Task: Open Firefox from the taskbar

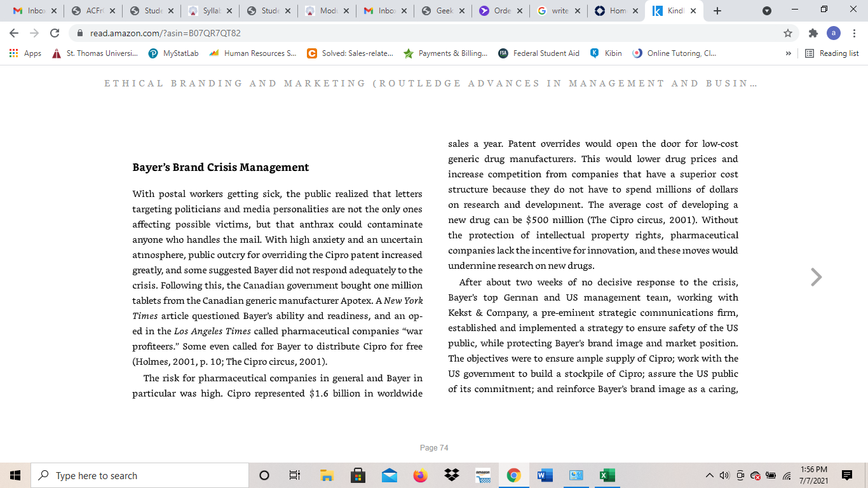Action: pos(421,475)
